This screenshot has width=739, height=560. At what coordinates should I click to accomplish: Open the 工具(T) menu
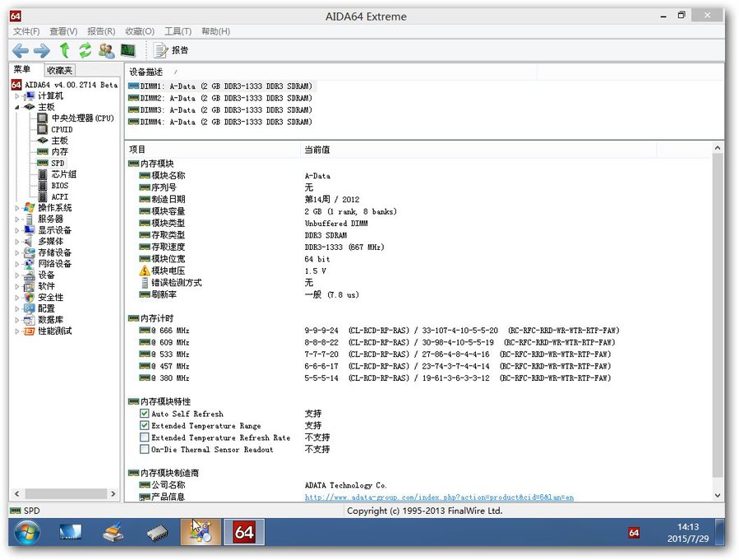click(x=178, y=31)
